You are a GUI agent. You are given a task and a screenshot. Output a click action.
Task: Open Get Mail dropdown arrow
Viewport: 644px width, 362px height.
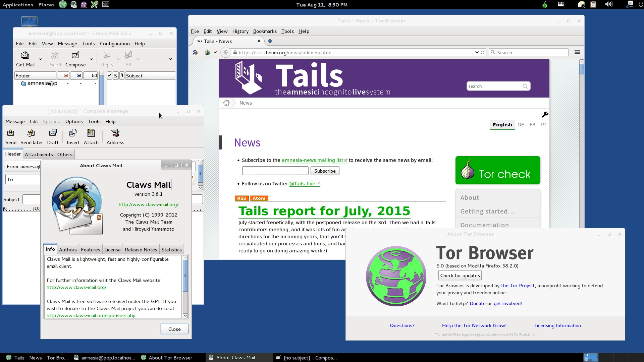(41, 59)
